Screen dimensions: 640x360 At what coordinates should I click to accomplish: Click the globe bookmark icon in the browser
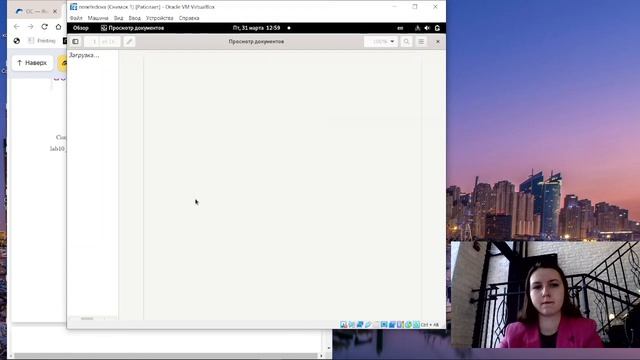point(17,40)
